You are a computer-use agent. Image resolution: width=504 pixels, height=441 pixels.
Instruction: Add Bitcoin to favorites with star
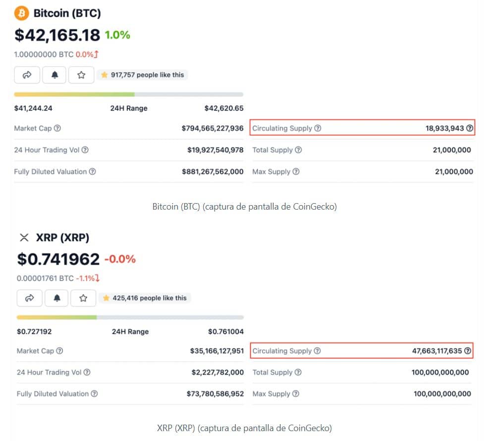(81, 75)
